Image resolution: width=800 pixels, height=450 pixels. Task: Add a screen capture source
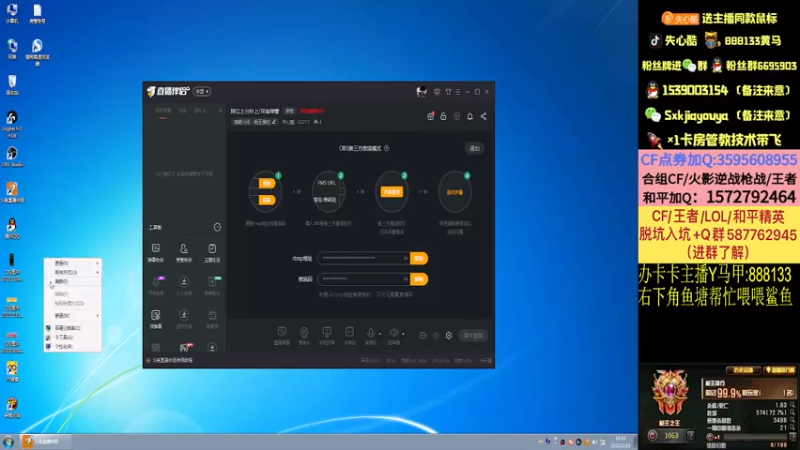282,336
